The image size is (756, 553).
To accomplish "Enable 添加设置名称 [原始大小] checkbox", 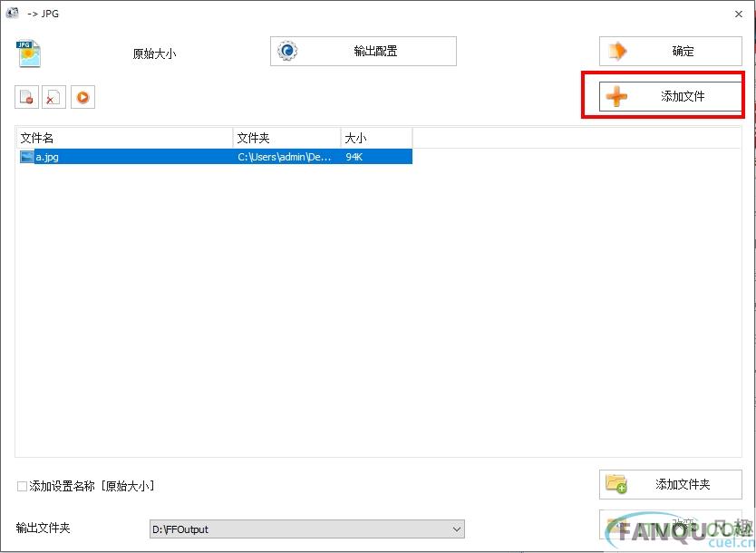I will tap(22, 486).
